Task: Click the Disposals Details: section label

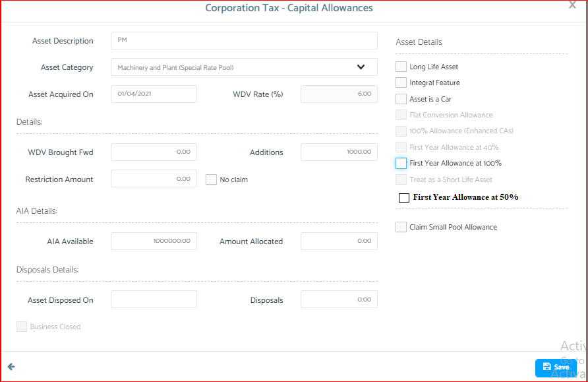Action: 47,270
